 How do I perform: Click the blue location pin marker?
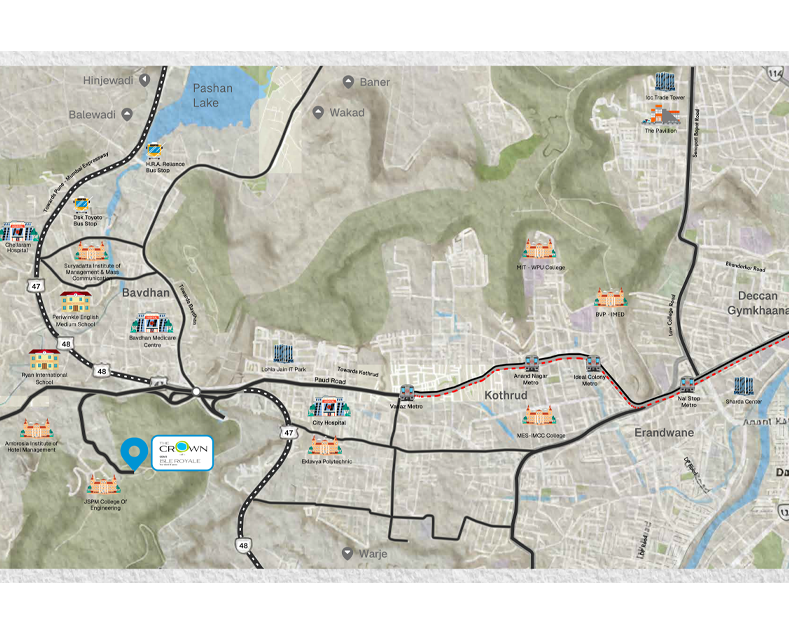132,454
